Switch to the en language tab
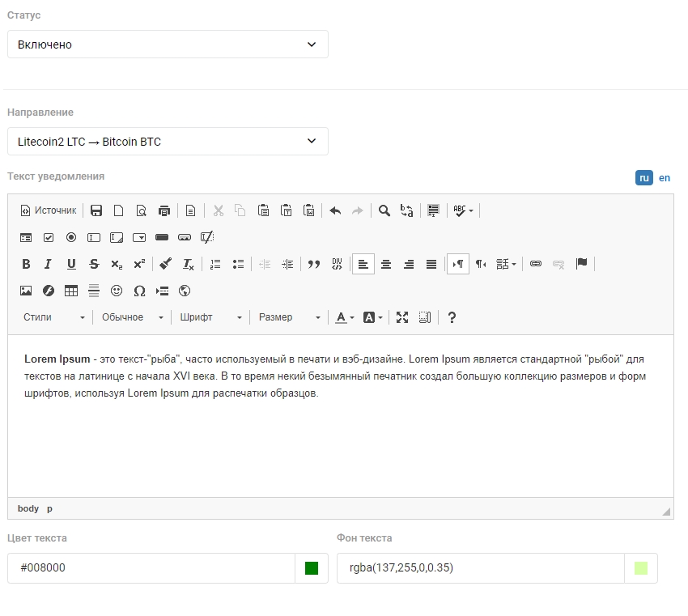 [x=665, y=178]
